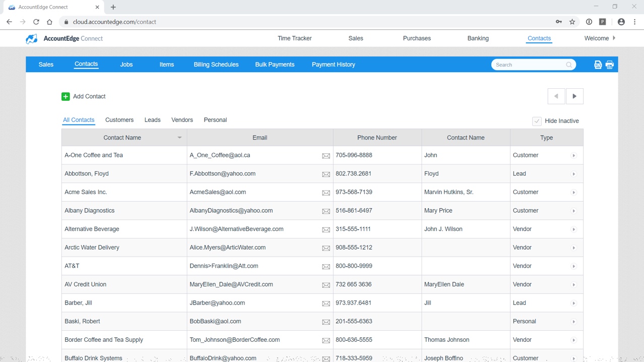Viewport: 644px width, 362px height.
Task: Expand the Welcome user menu
Action: (x=600, y=38)
